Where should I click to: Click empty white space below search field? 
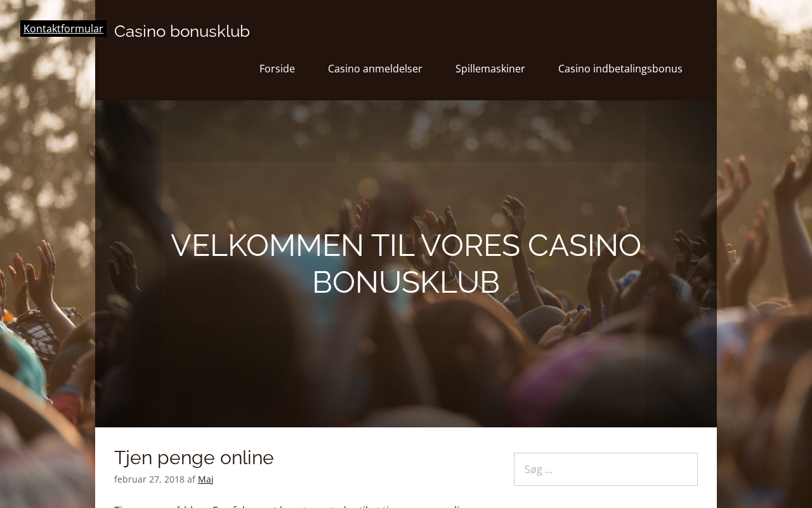[606, 497]
